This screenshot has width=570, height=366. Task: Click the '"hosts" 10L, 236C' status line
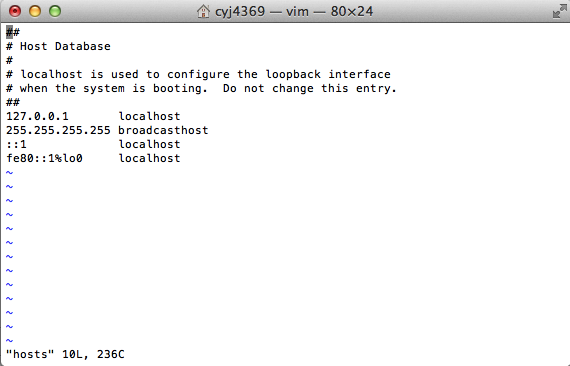tap(65, 354)
